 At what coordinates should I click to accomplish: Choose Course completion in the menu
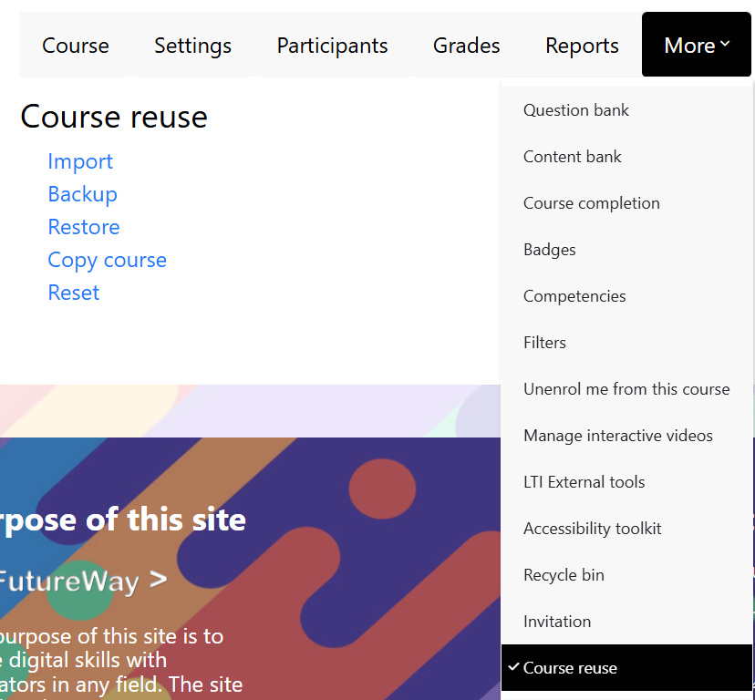(x=626, y=203)
